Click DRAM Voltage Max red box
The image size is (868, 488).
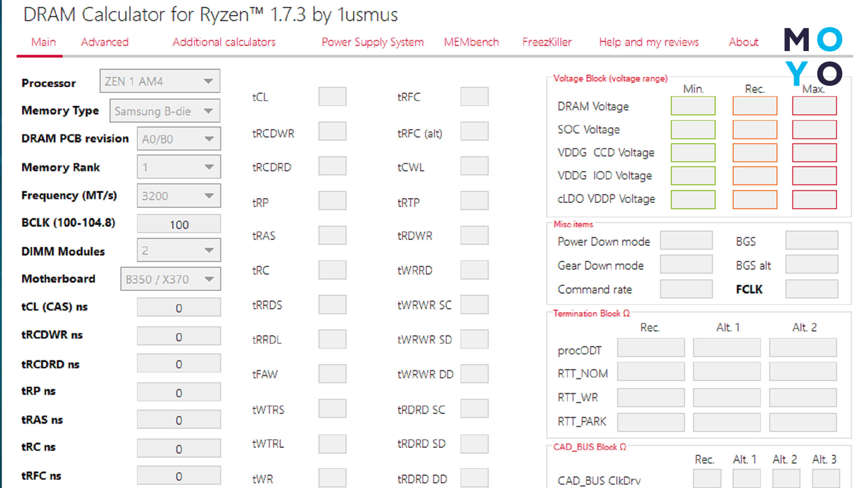[x=814, y=106]
